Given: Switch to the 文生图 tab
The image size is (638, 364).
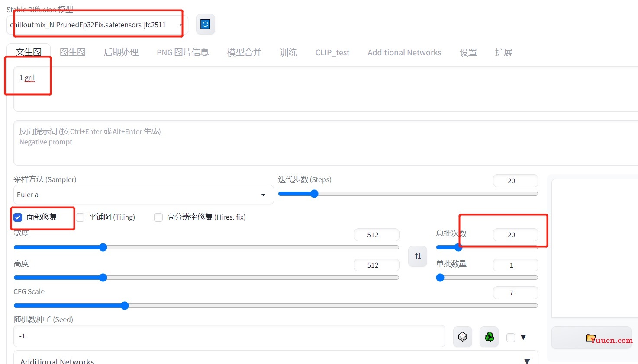Looking at the screenshot, I should (x=29, y=52).
